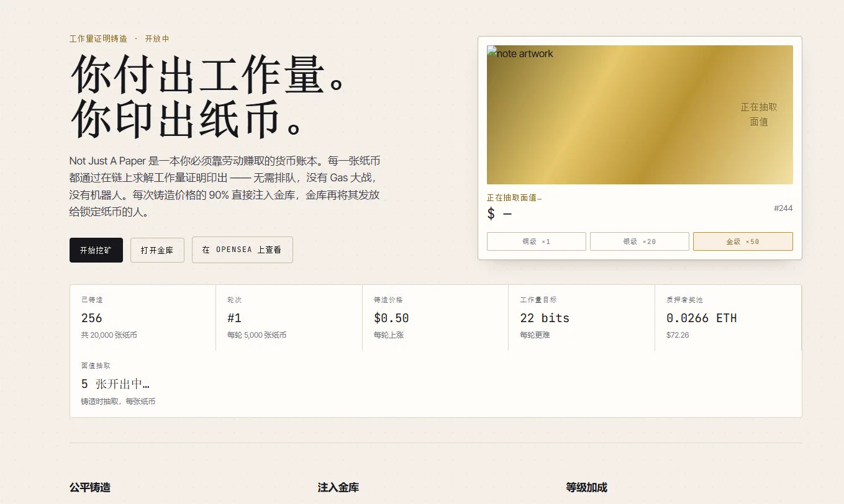
Task: Click the round value #1
Action: coord(235,318)
